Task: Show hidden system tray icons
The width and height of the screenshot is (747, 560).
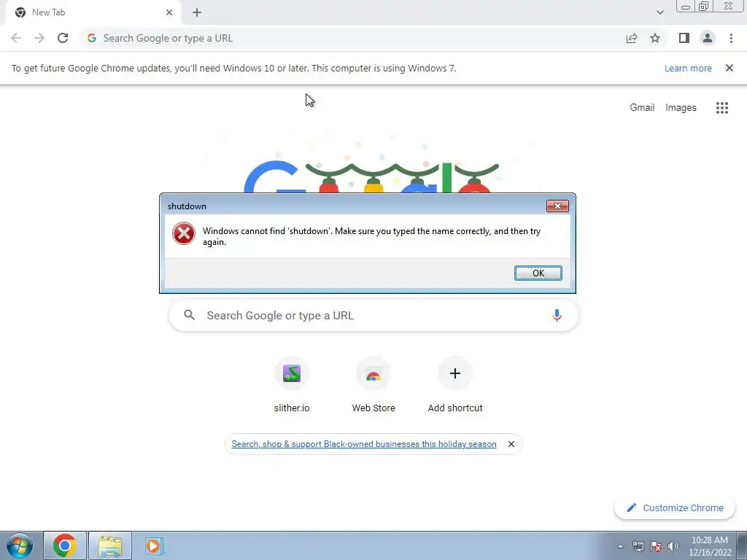Action: tap(620, 546)
